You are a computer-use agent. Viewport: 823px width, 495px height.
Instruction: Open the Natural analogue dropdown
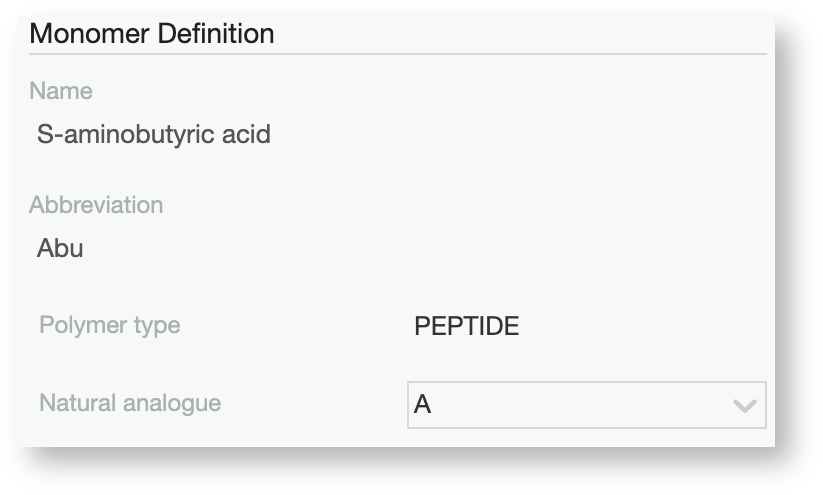(x=586, y=405)
